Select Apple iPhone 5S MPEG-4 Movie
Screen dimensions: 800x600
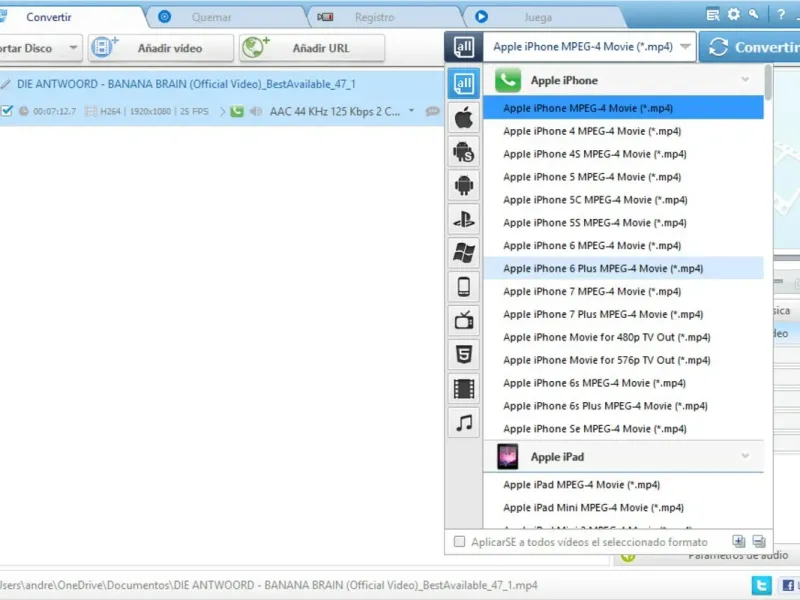[623, 223]
